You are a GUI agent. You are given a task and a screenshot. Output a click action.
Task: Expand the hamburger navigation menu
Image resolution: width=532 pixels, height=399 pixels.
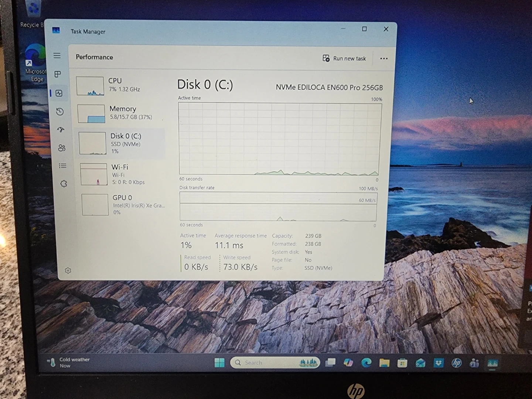coord(57,55)
